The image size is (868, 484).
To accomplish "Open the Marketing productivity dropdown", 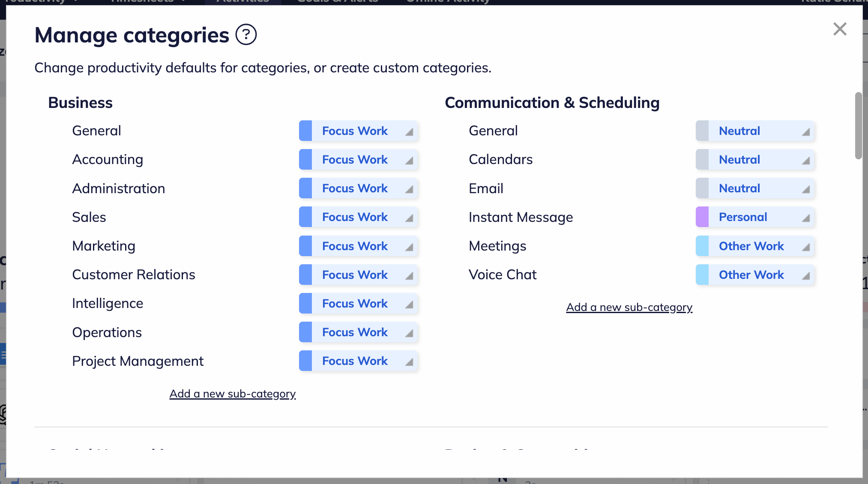I will click(358, 246).
